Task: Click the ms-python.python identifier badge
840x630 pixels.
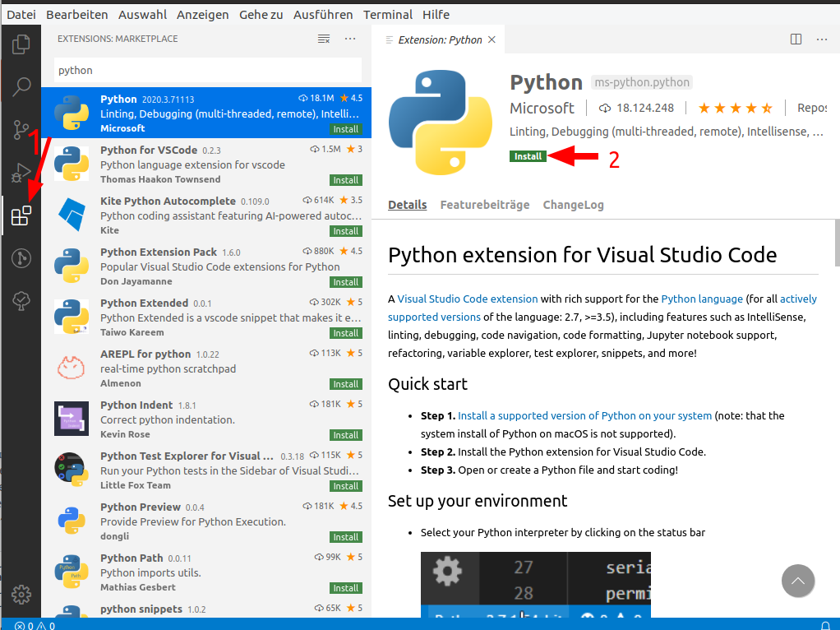Action: click(x=642, y=82)
